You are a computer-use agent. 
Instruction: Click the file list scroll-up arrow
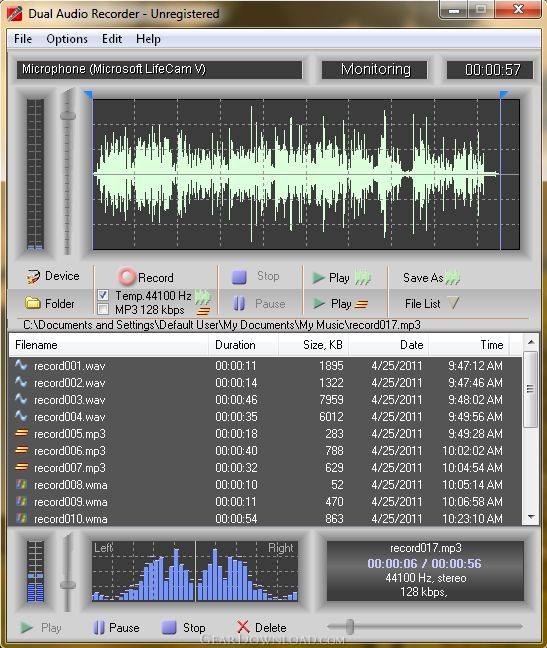531,342
